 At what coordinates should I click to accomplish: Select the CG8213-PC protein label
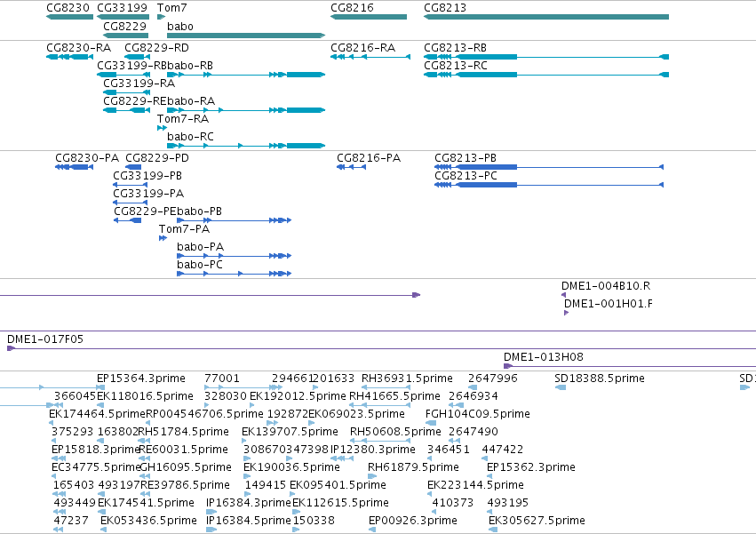coord(466,176)
